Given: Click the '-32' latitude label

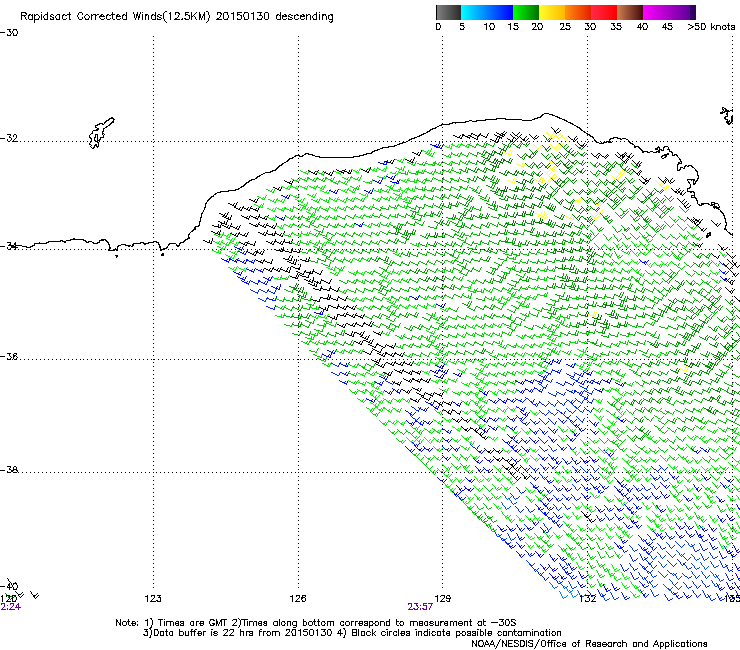Looking at the screenshot, I should (x=9, y=138).
